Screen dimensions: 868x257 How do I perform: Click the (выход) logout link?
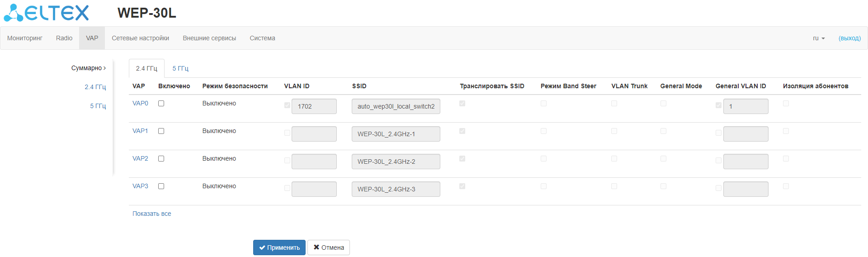tap(849, 38)
